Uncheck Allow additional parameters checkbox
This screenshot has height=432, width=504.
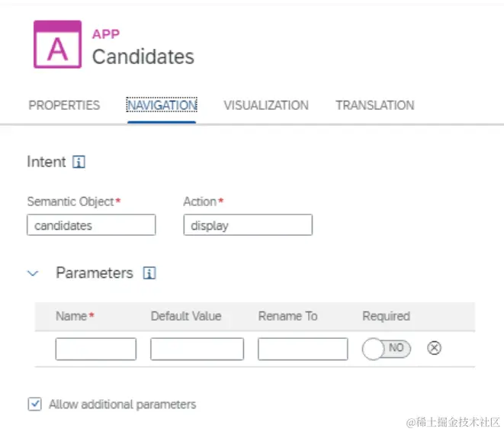pos(34,405)
